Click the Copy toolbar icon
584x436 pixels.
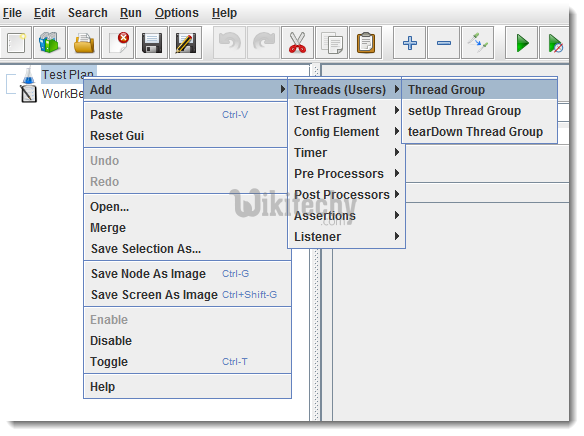pos(331,43)
